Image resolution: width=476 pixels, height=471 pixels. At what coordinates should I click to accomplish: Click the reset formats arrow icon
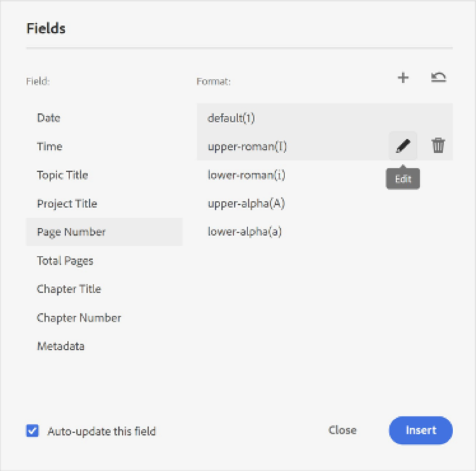(x=438, y=78)
